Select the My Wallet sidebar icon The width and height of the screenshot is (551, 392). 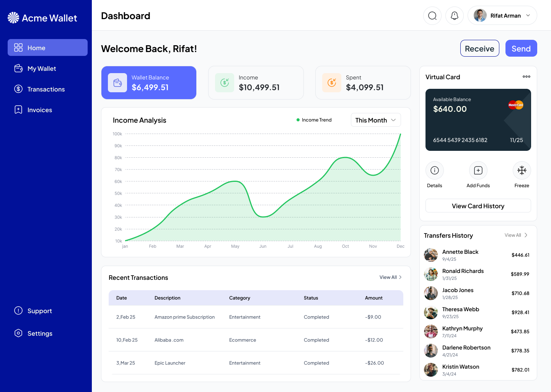[18, 68]
